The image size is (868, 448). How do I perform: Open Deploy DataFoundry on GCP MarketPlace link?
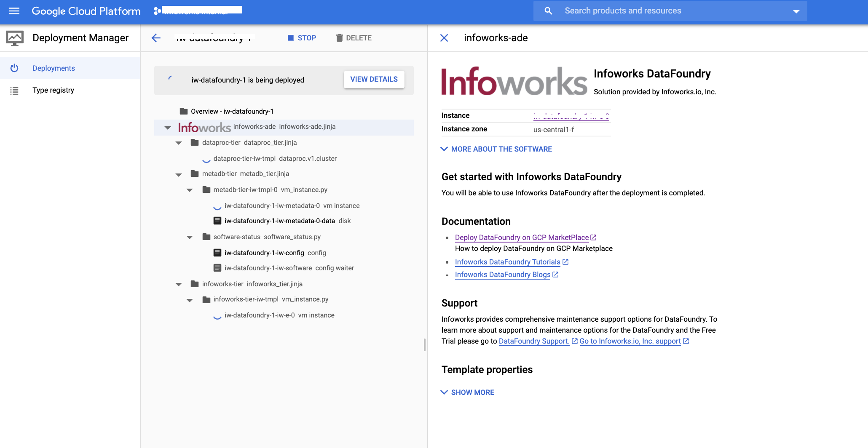pos(522,237)
